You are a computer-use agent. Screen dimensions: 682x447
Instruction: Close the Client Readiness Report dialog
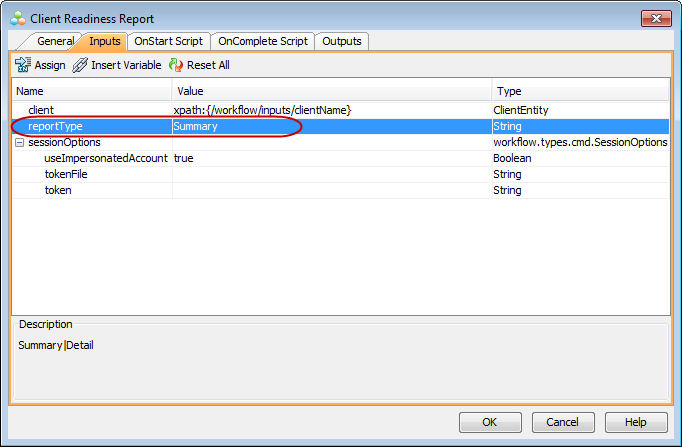pos(655,17)
